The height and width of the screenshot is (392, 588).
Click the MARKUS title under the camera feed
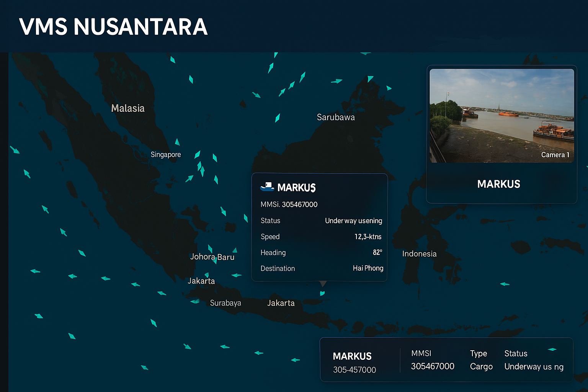498,184
